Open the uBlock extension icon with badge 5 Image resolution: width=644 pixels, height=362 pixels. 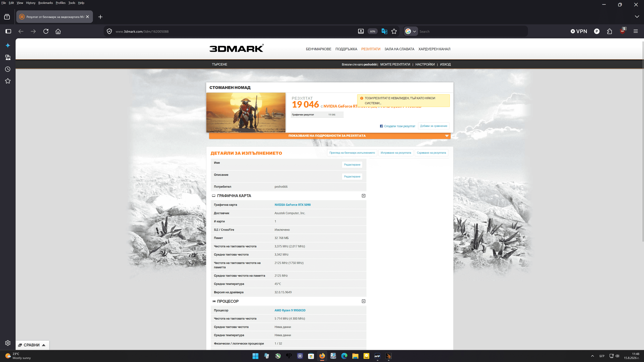[x=623, y=31]
